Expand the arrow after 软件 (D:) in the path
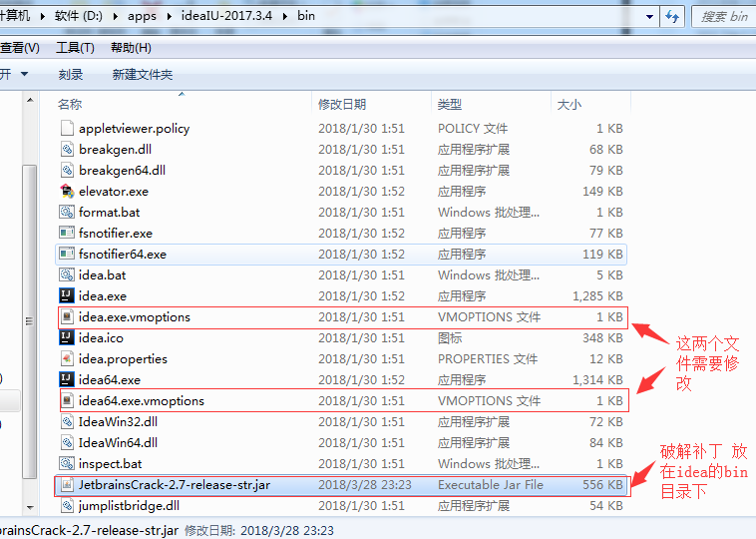Screen dimensions: 756x539 (x=116, y=16)
